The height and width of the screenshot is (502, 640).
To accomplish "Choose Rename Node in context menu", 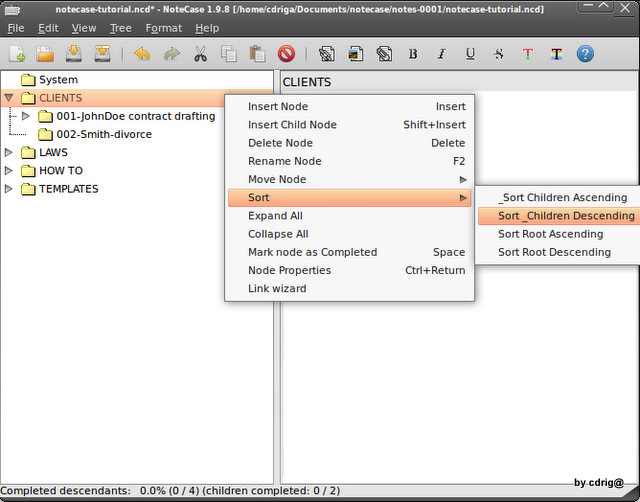I will coord(349,161).
